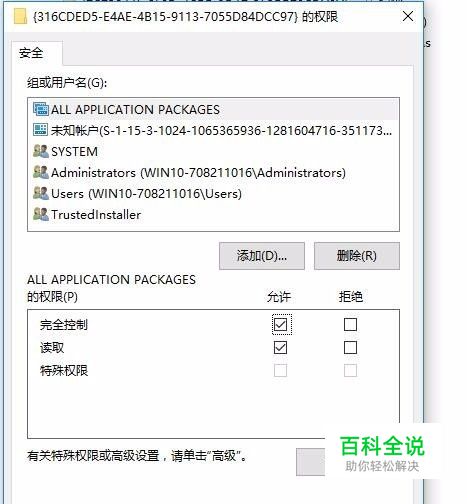
Task: Click the ALL APPLICATION PACKAGES group icon
Action: (x=41, y=109)
